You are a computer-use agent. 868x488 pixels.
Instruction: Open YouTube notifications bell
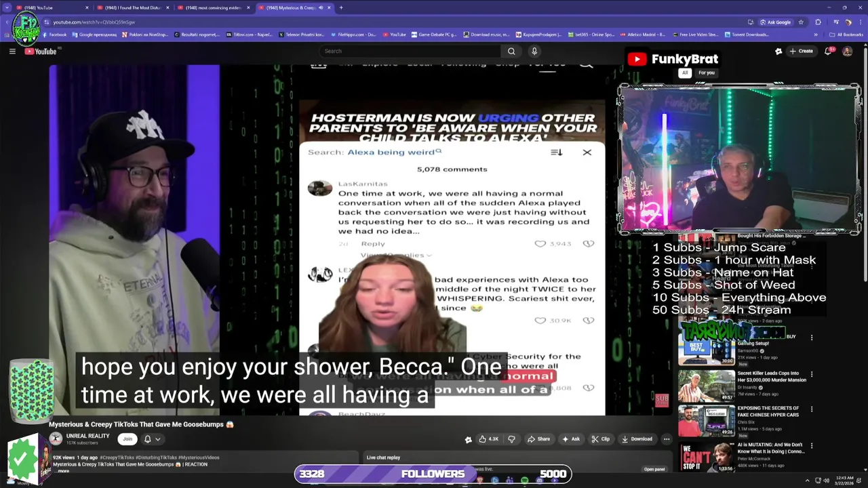point(829,51)
